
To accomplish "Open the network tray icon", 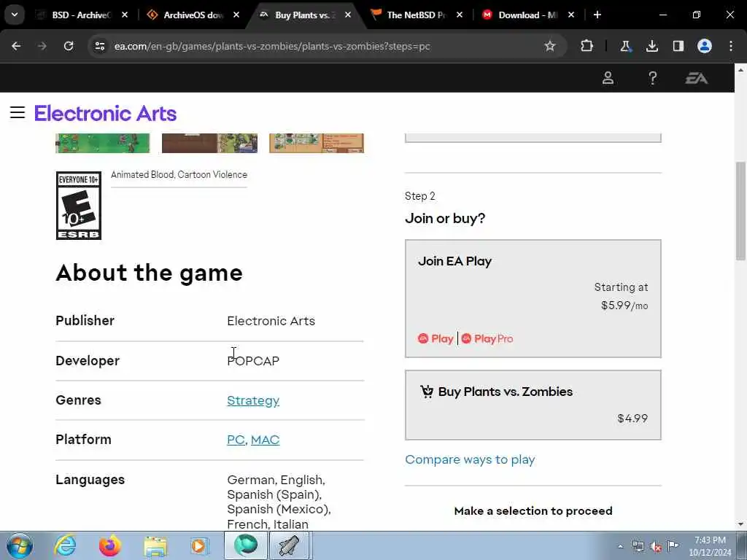I will click(x=638, y=546).
